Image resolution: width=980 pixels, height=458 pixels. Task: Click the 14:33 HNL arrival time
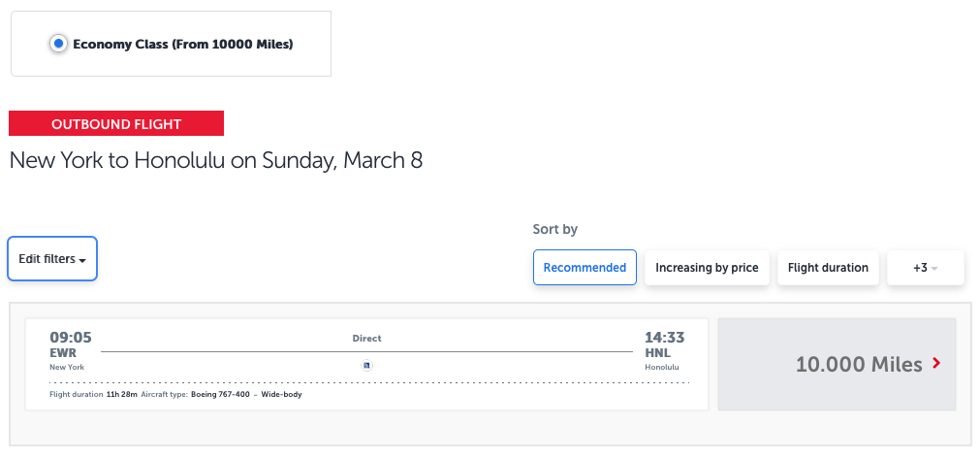click(664, 338)
